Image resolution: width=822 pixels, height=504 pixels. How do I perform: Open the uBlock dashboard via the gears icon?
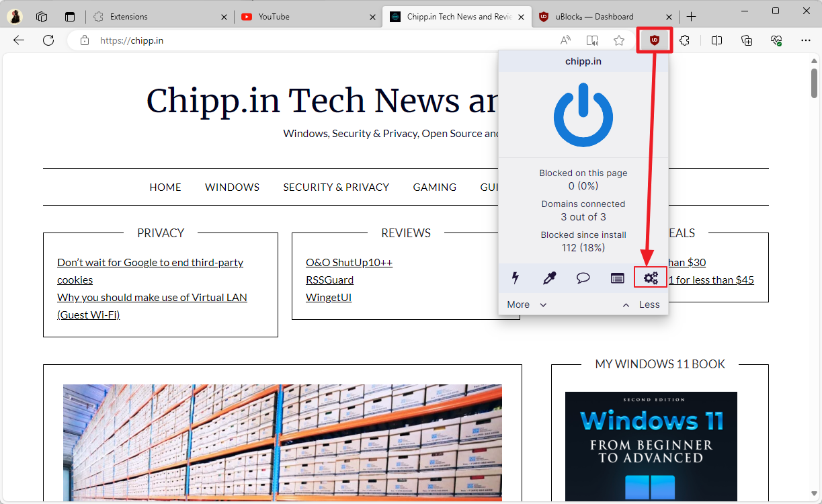coord(650,278)
